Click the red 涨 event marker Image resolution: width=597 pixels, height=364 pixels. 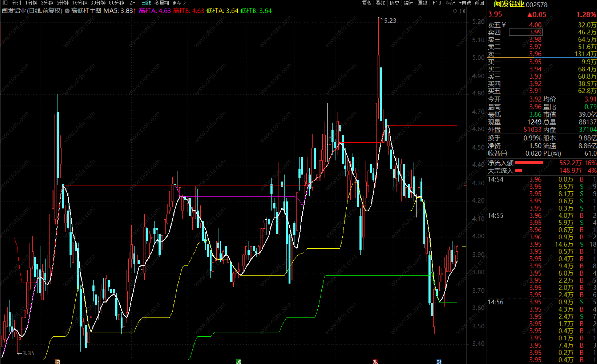coord(375,362)
